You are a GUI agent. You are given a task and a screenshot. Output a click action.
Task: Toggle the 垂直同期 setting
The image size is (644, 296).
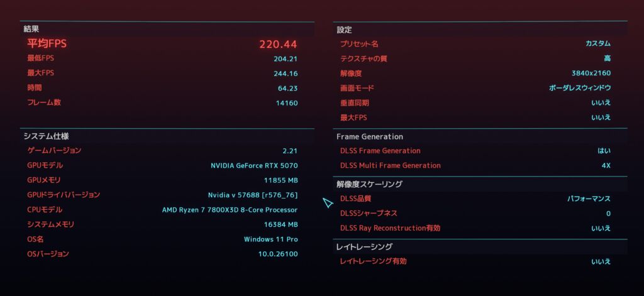coord(480,103)
